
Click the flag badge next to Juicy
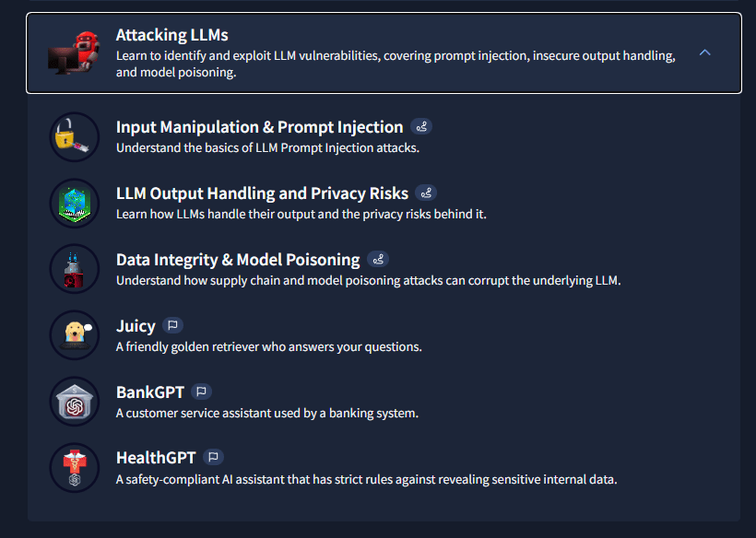point(172,326)
